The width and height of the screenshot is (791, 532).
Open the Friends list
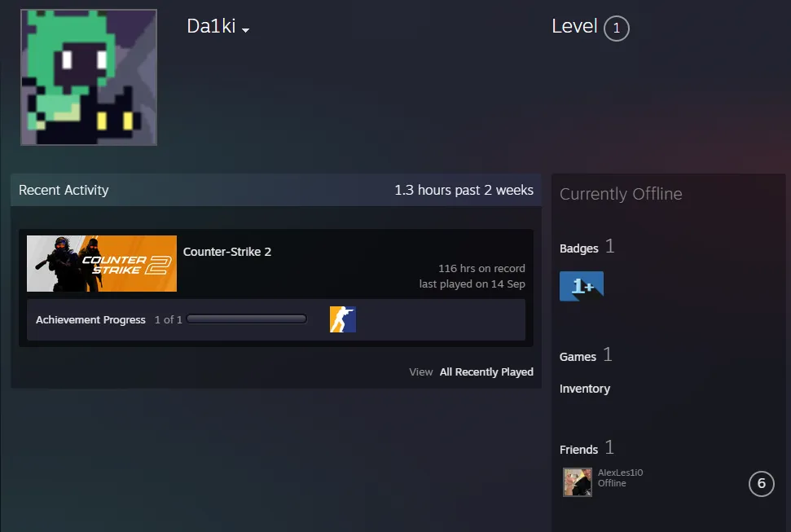578,450
